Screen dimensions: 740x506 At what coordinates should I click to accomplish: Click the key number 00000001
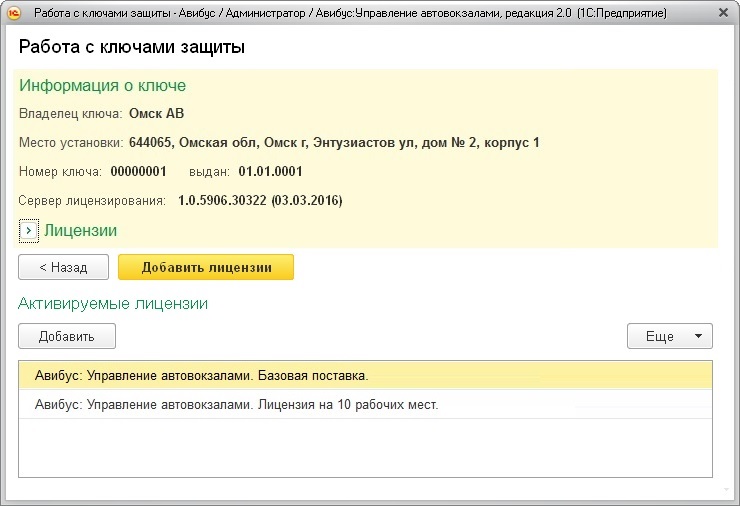pos(138,172)
